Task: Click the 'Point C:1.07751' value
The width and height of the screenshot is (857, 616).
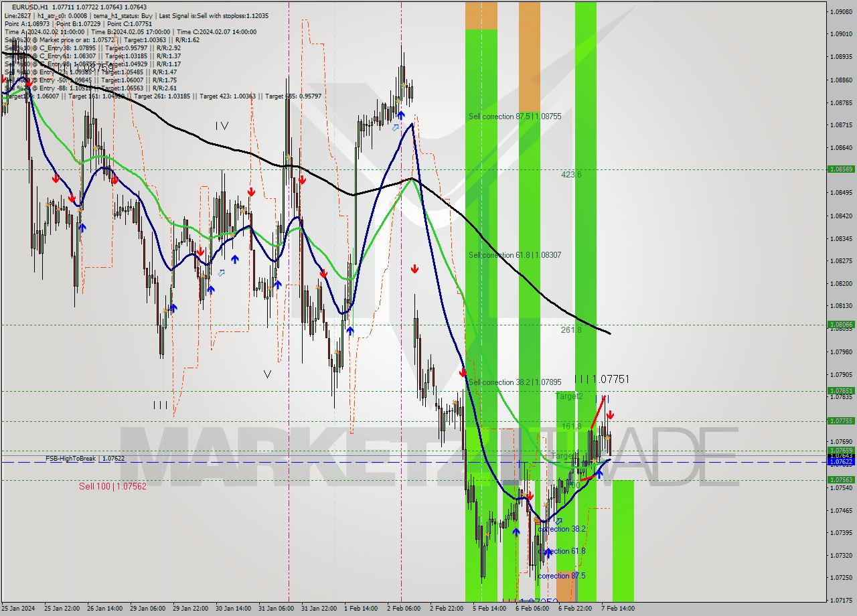Action: [129, 23]
